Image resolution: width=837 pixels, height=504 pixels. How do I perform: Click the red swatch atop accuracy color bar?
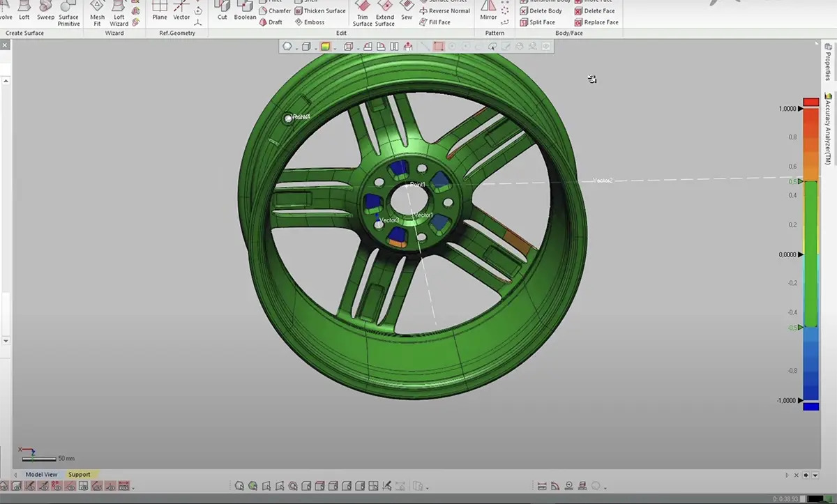point(810,102)
